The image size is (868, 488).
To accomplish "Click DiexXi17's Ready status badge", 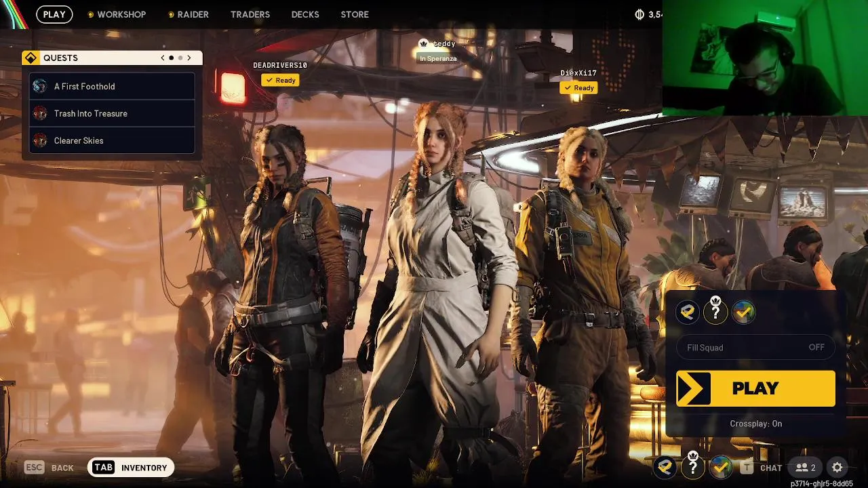I will click(578, 87).
